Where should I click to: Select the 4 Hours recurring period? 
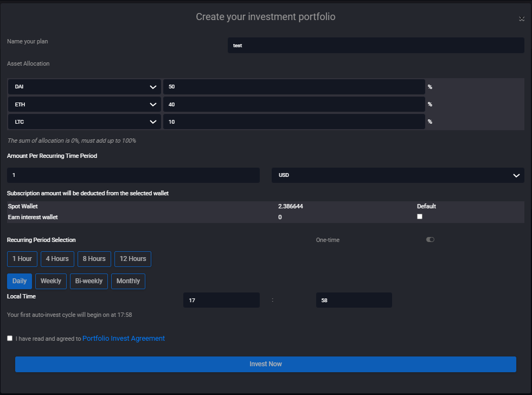(57, 259)
